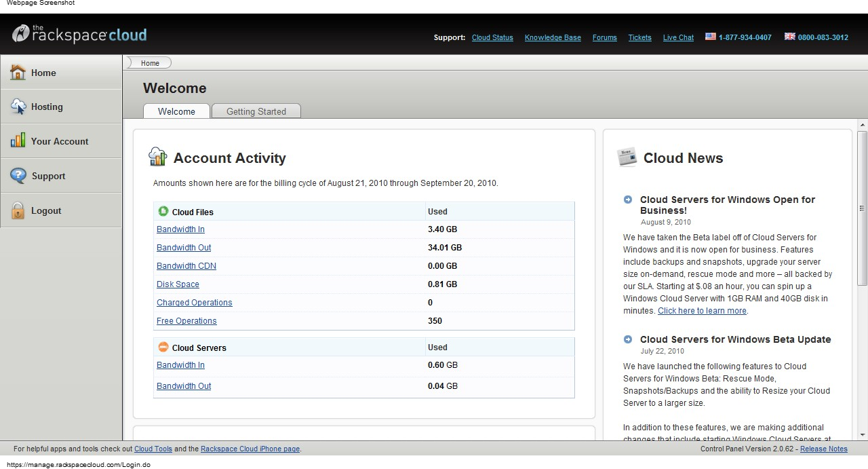Click the UK flag icon in header
Viewport: 868px width, 469px height.
click(790, 37)
